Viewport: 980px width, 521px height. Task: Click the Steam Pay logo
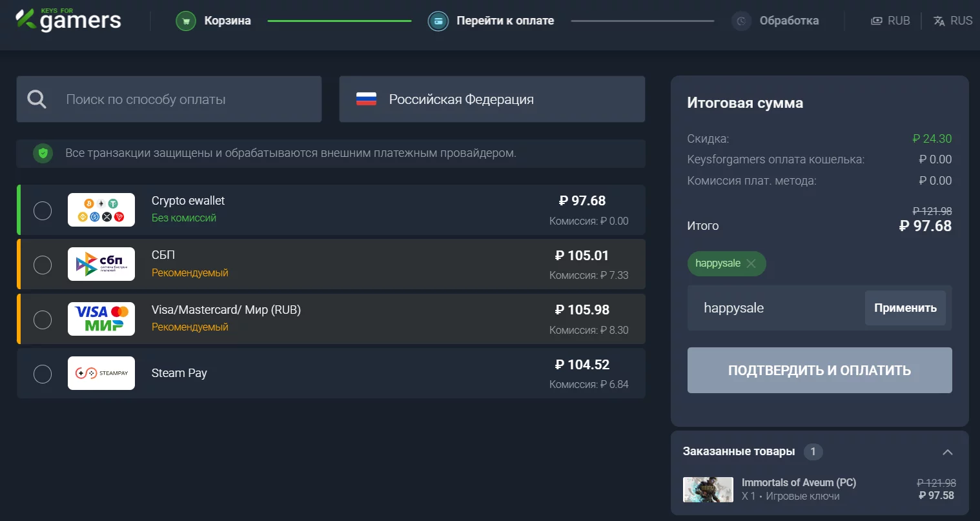click(101, 373)
